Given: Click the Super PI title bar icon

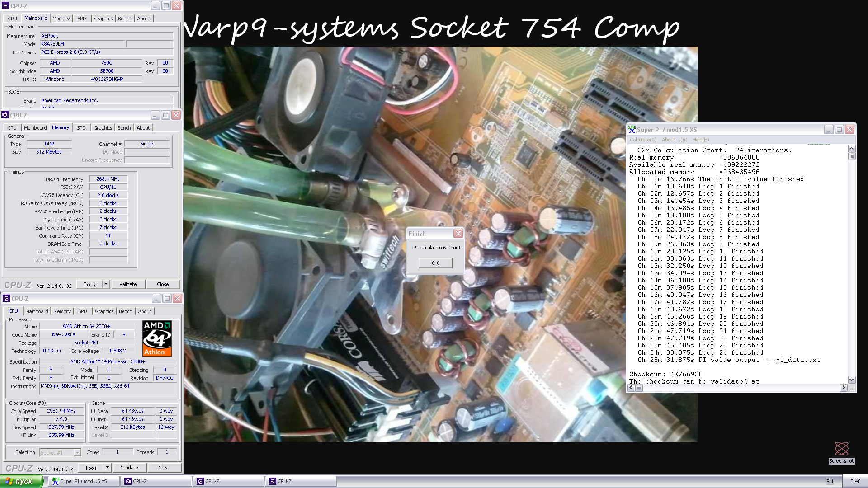Looking at the screenshot, I should (x=632, y=129).
